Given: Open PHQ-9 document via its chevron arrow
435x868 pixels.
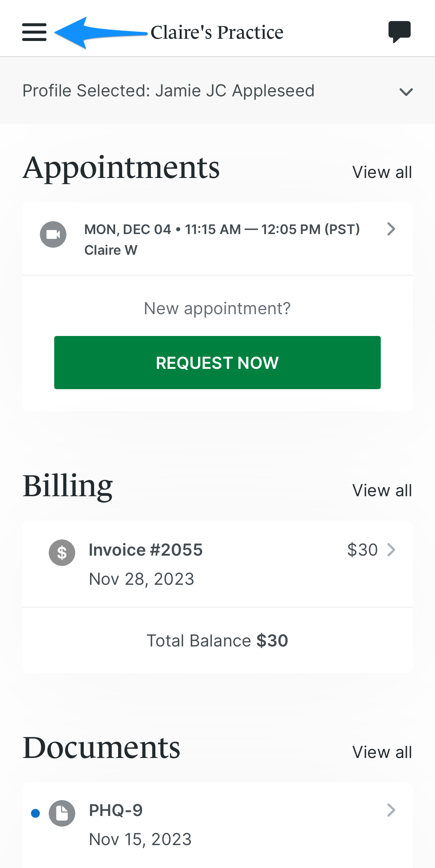Looking at the screenshot, I should [391, 810].
